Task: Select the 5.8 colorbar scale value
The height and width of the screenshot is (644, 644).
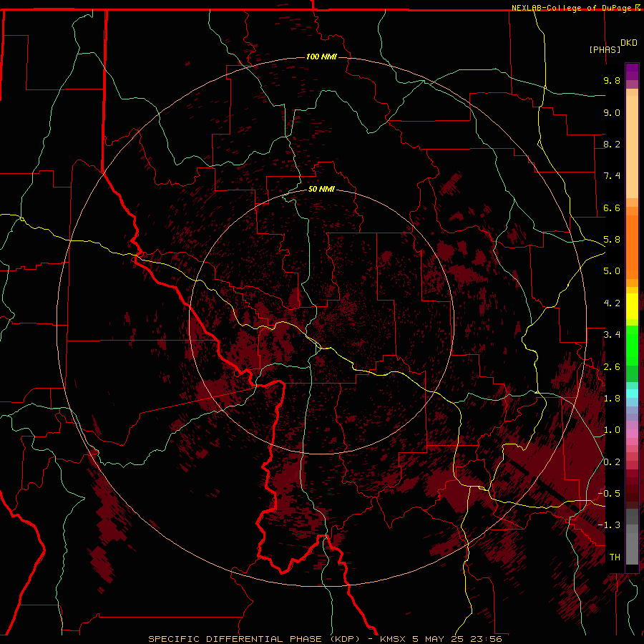Action: 612,240
